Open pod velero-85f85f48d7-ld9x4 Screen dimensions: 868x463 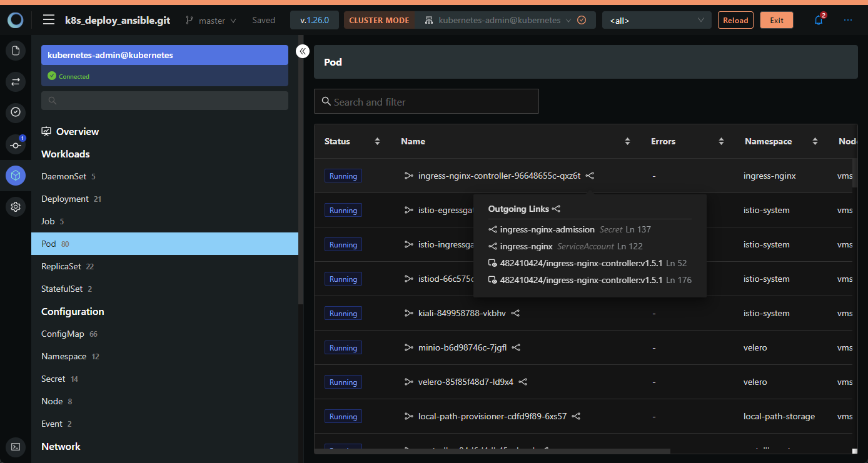[466, 382]
